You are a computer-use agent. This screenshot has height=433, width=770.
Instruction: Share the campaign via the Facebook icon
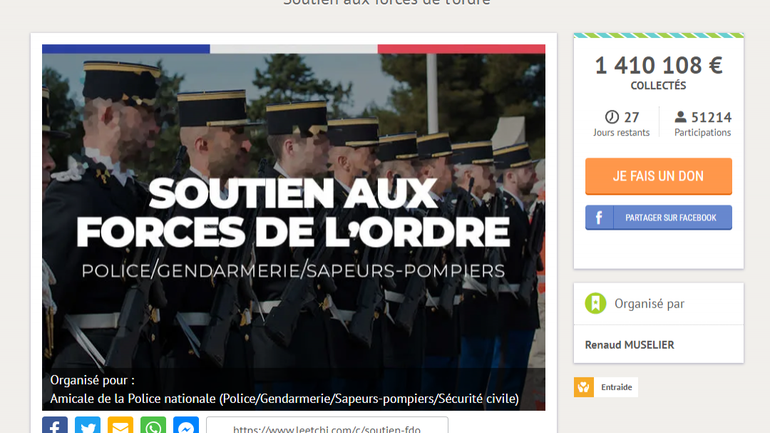coord(55,426)
